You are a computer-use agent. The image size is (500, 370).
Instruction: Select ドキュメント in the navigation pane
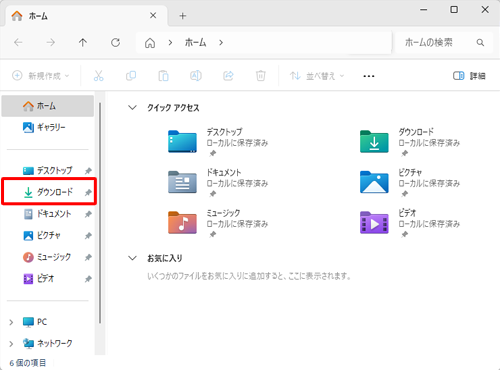(48, 214)
